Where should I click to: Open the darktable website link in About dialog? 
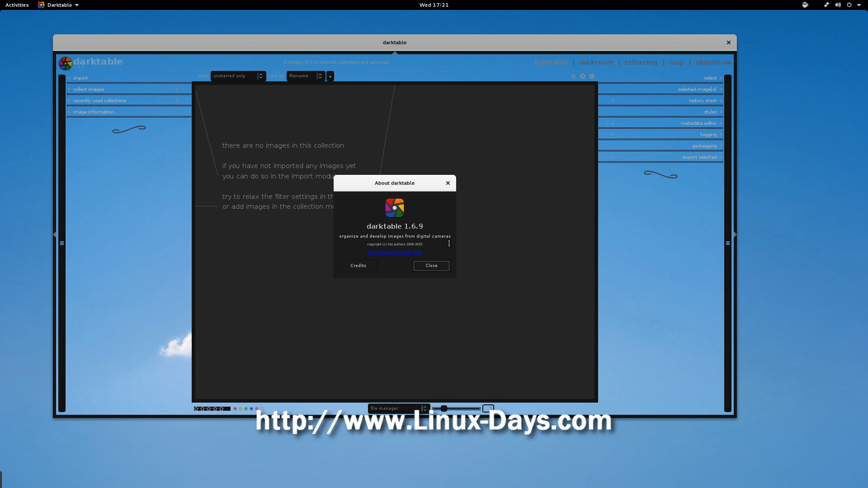395,252
